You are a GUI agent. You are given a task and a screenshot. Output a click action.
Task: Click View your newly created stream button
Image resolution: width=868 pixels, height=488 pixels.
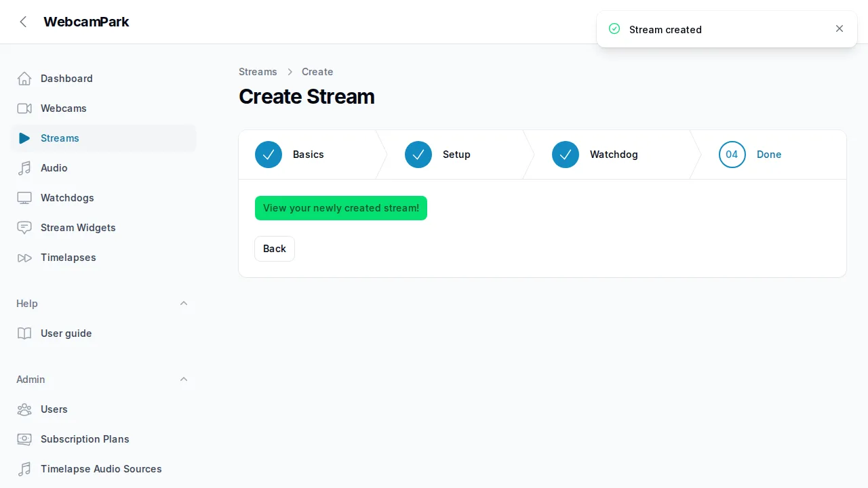[341, 208]
